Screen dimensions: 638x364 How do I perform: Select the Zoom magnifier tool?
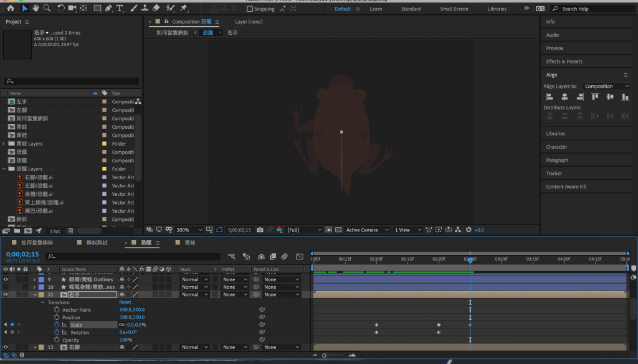coord(47,9)
